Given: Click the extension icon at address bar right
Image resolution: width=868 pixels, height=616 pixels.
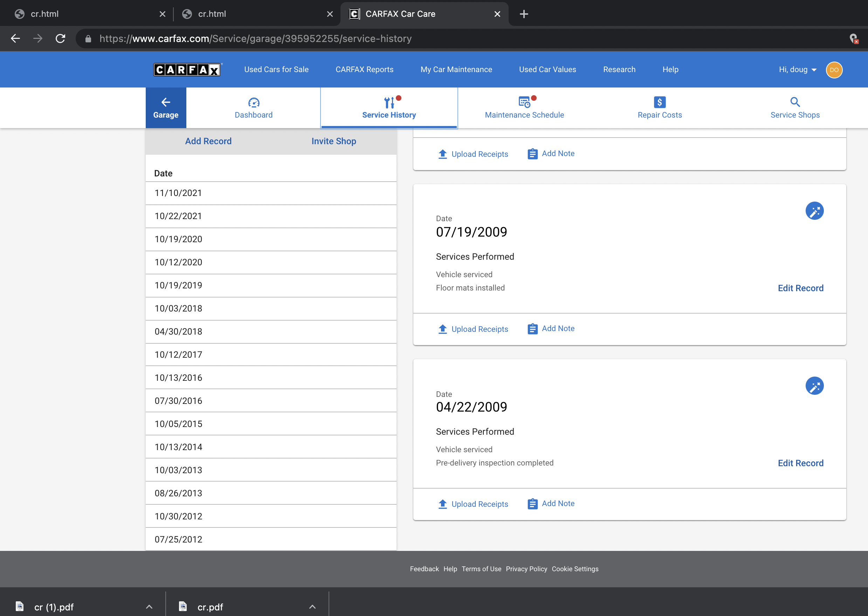Looking at the screenshot, I should 854,38.
